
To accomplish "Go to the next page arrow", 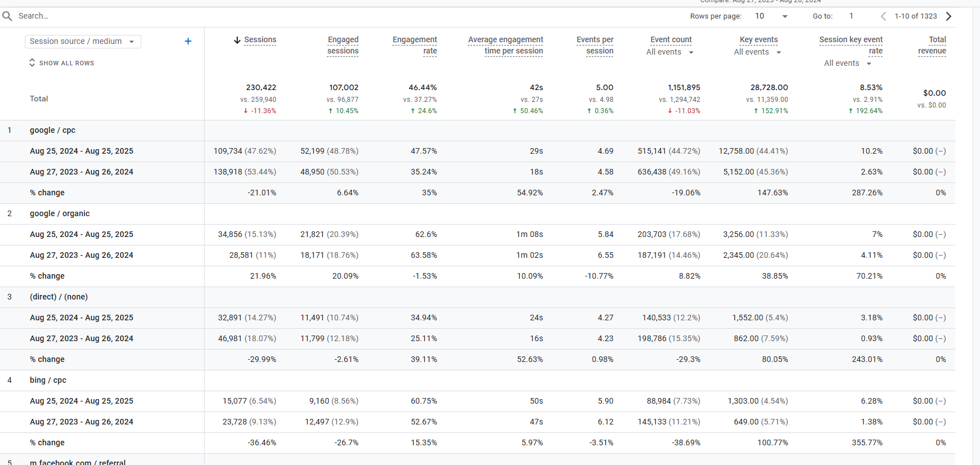I will click(949, 16).
